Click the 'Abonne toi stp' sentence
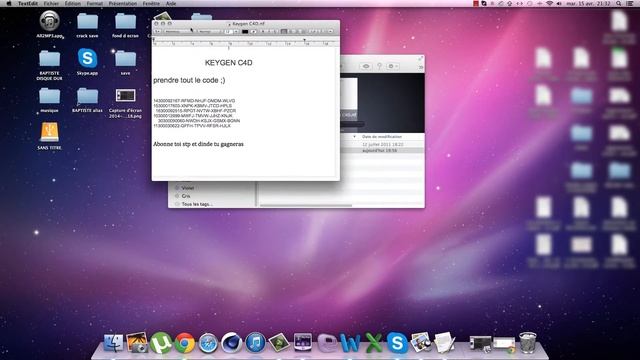 (x=198, y=144)
